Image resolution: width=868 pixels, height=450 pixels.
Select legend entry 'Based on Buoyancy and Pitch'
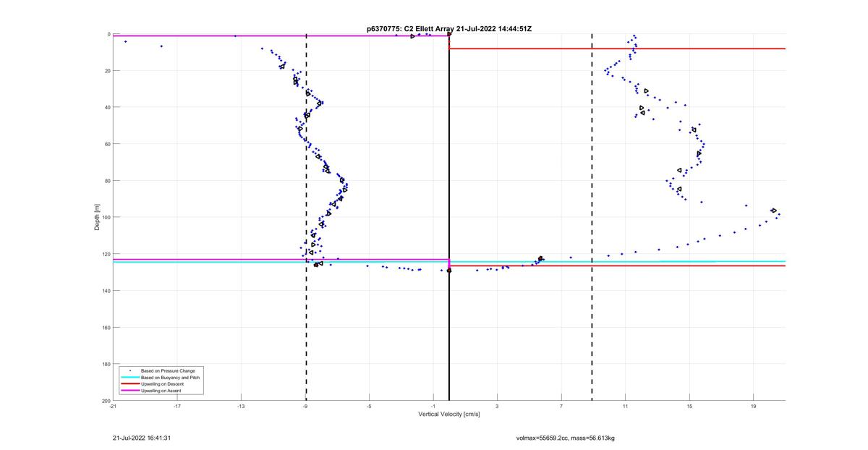click(170, 378)
